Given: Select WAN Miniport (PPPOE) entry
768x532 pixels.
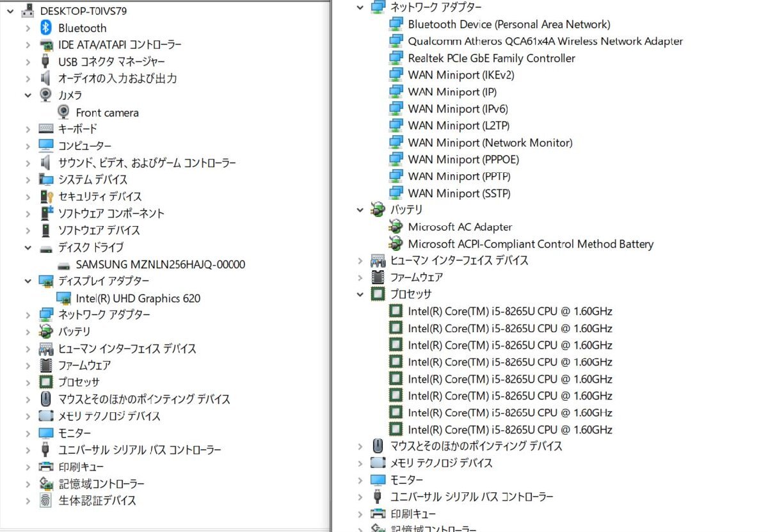Looking at the screenshot, I should (x=463, y=159).
